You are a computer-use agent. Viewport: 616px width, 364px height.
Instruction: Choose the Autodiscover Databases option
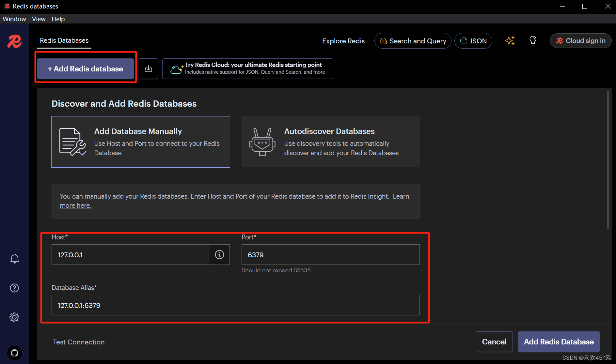point(331,142)
